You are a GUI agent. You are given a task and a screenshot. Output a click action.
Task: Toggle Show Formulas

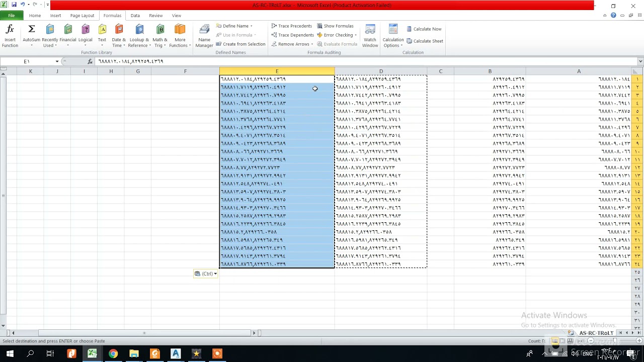335,26
